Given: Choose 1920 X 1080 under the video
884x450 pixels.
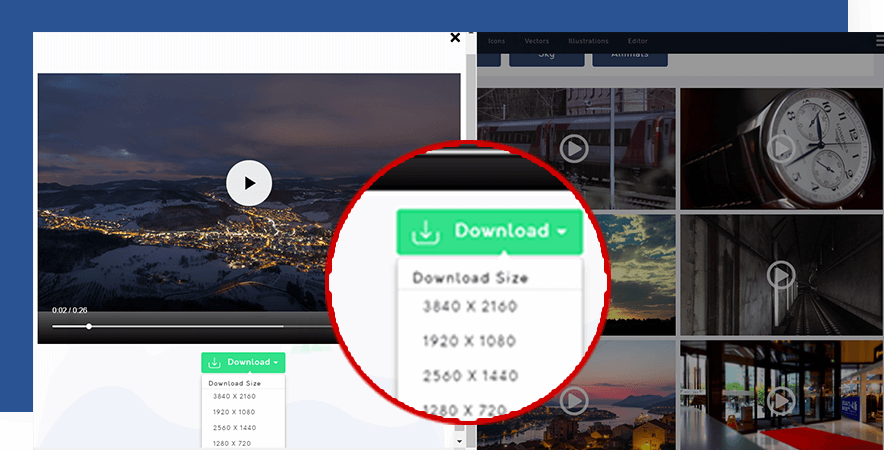Looking at the screenshot, I should pos(233,412).
